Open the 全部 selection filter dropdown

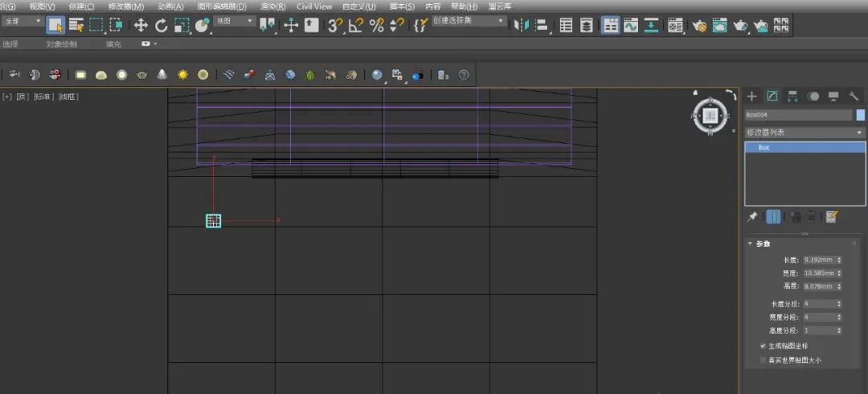click(23, 21)
